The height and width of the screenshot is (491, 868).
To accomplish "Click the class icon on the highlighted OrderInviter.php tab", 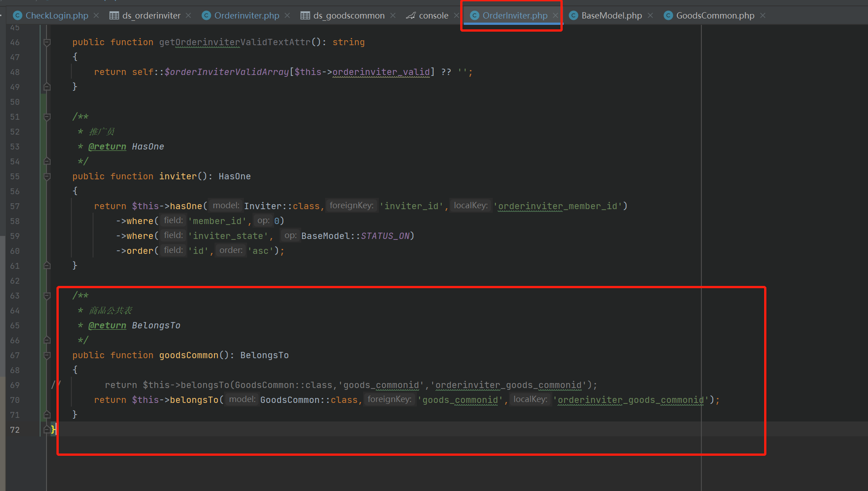I will [474, 15].
